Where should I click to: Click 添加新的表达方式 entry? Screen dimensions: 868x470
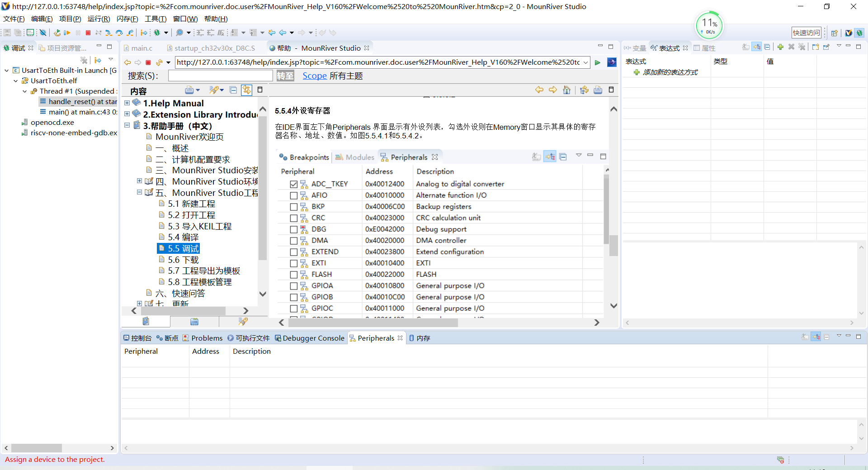670,72
